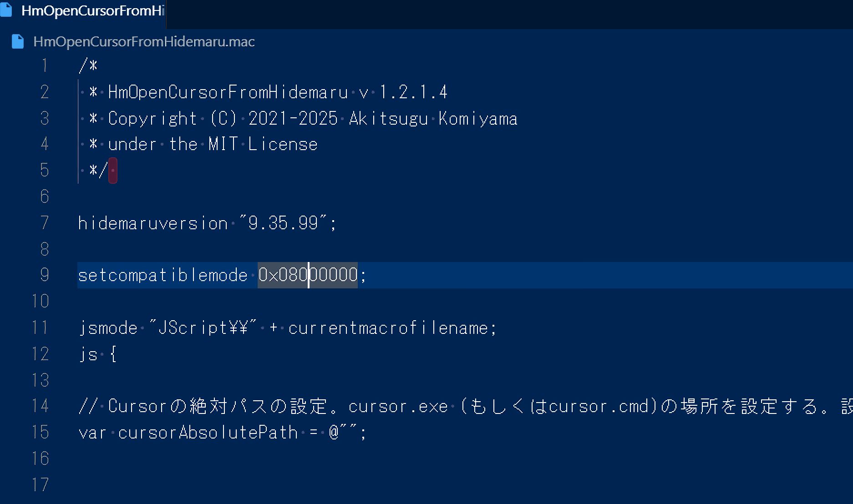The image size is (853, 504).
Task: Click the "9.35.99" version string
Action: point(283,223)
